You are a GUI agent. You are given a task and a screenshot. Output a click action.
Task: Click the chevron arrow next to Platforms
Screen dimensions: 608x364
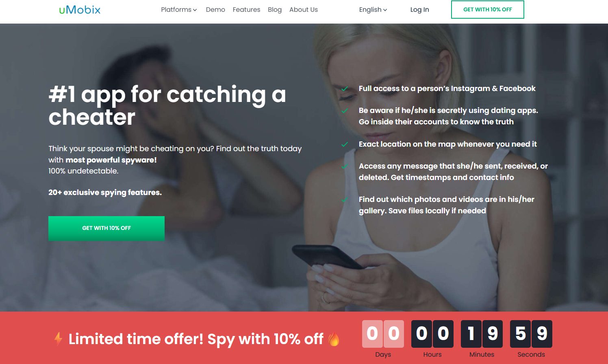(x=195, y=10)
